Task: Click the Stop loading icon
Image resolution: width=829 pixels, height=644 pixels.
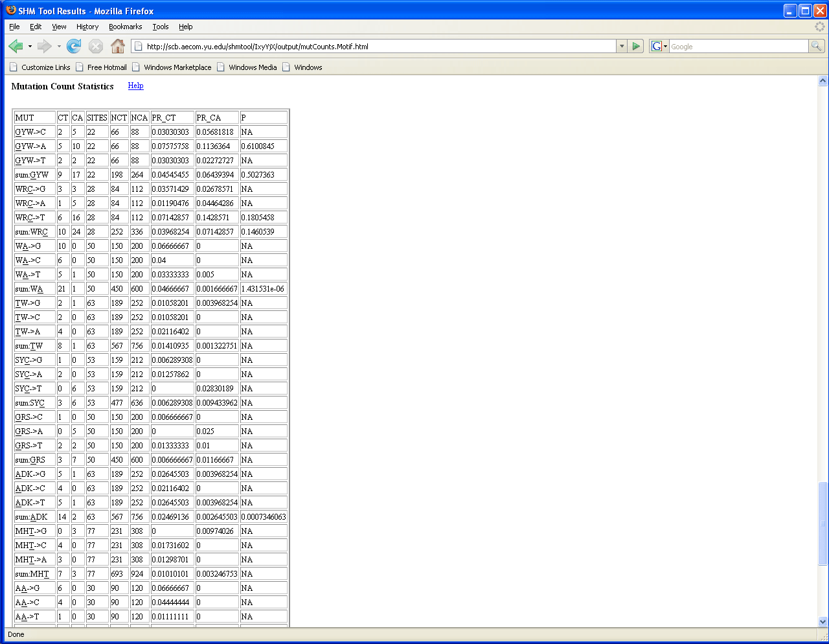Action: (96, 46)
